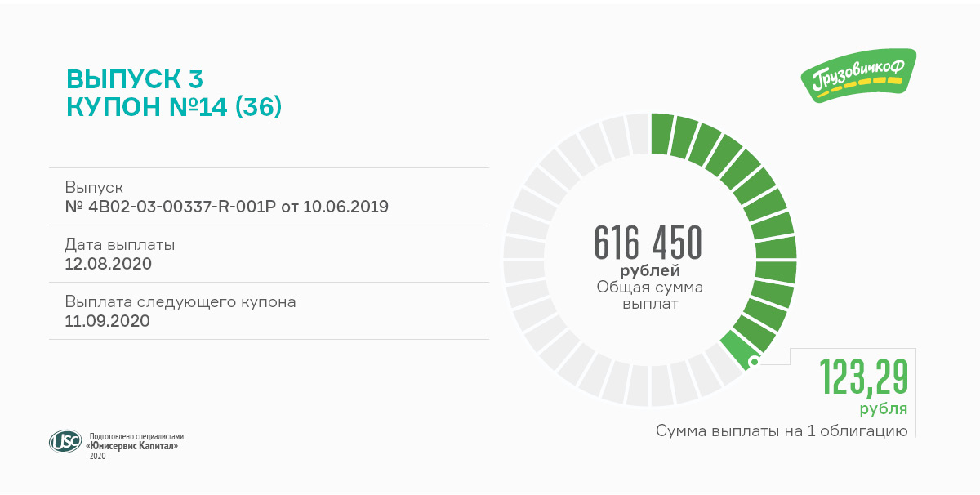Screen dimensions: 980x495
Task: Select the payment date 12.08.2020
Action: 108,263
